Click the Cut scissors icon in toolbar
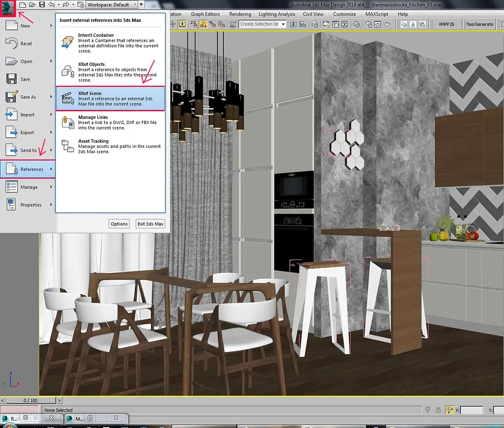The width and height of the screenshot is (504, 428). [x=413, y=24]
